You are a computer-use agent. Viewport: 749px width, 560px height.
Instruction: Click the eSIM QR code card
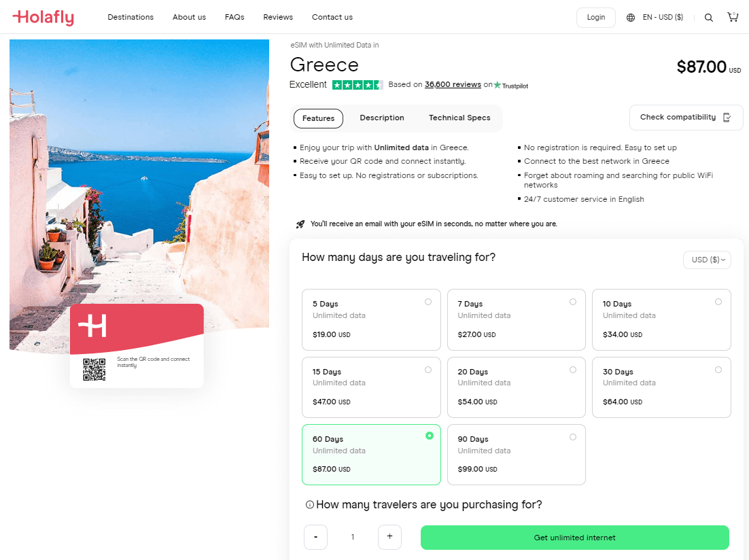(x=137, y=346)
